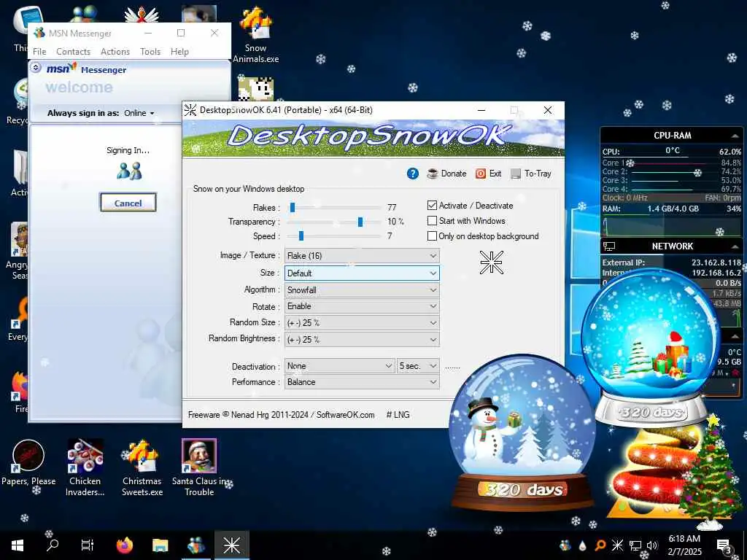Screen dimensions: 747x560
Task: Click the snowflake preview image
Action: (x=491, y=262)
